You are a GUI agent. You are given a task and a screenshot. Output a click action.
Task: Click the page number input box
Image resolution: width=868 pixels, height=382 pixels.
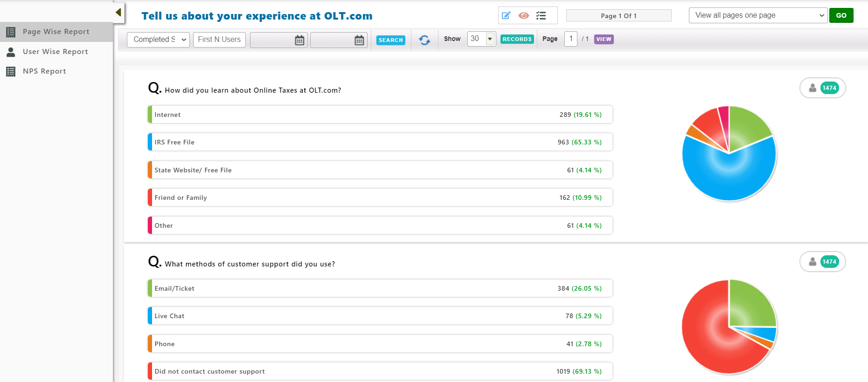[x=571, y=39]
